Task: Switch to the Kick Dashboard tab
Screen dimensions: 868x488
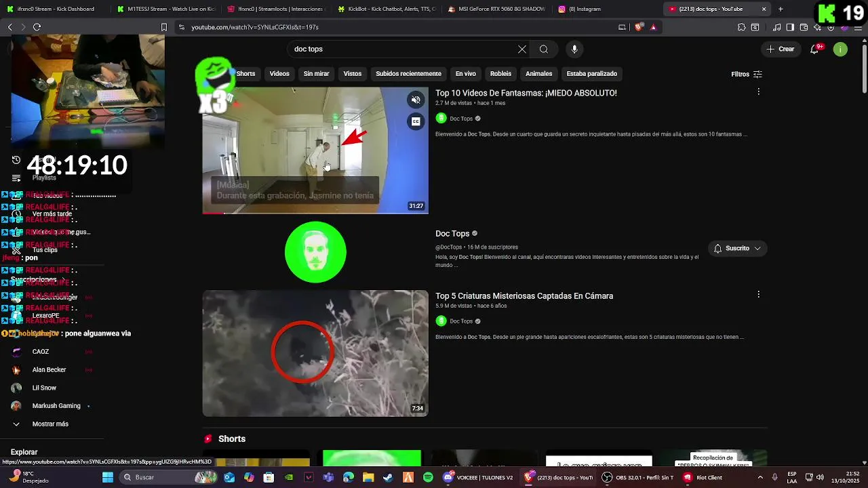Action: tap(54, 9)
